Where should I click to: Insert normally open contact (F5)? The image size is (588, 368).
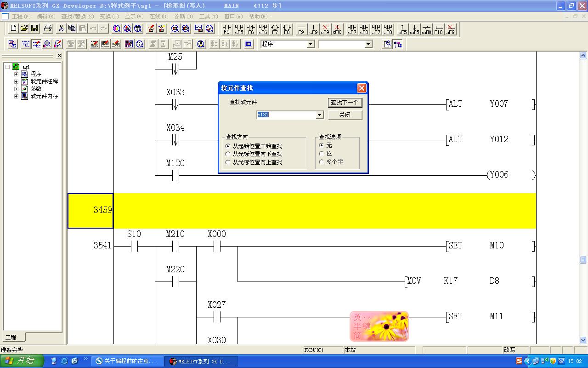[226, 29]
